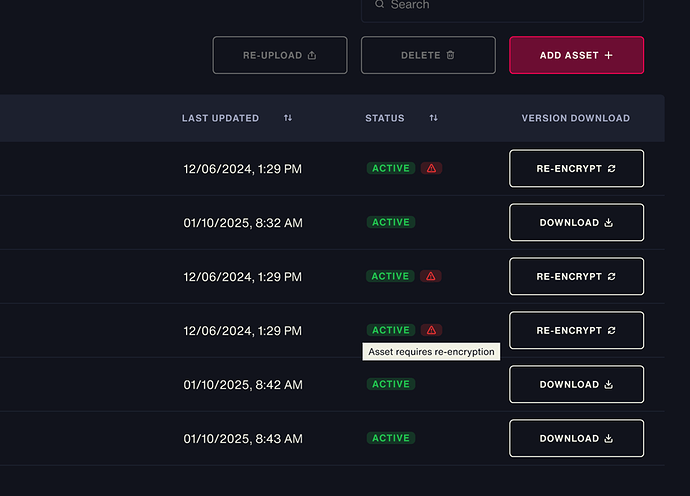Re-encrypt the asset showing the tooltip

(x=576, y=331)
